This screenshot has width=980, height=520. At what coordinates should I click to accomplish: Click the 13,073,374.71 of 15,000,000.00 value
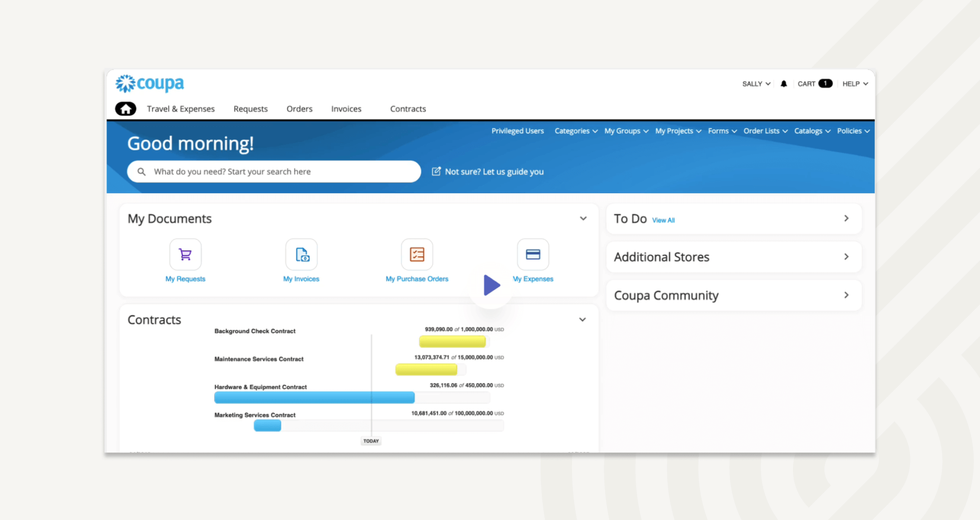tap(459, 358)
